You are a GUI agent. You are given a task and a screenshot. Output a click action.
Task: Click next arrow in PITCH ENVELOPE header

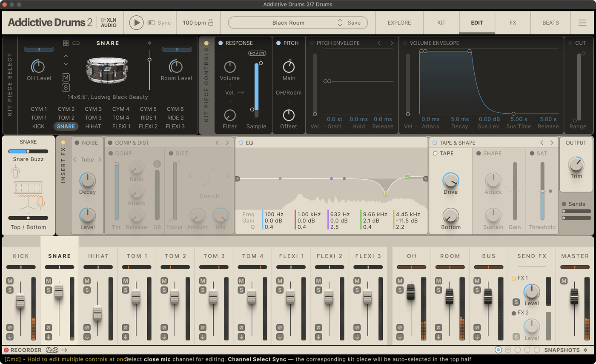(392, 43)
